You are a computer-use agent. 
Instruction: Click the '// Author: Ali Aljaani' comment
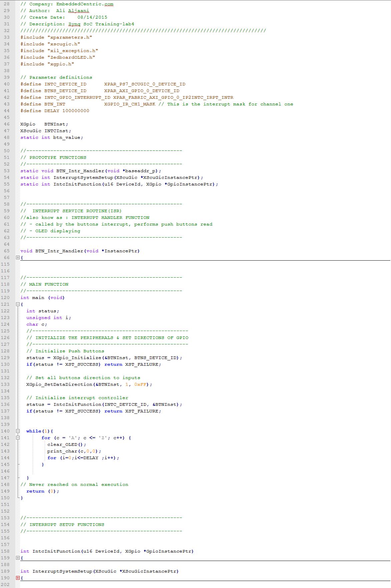[x=55, y=11]
